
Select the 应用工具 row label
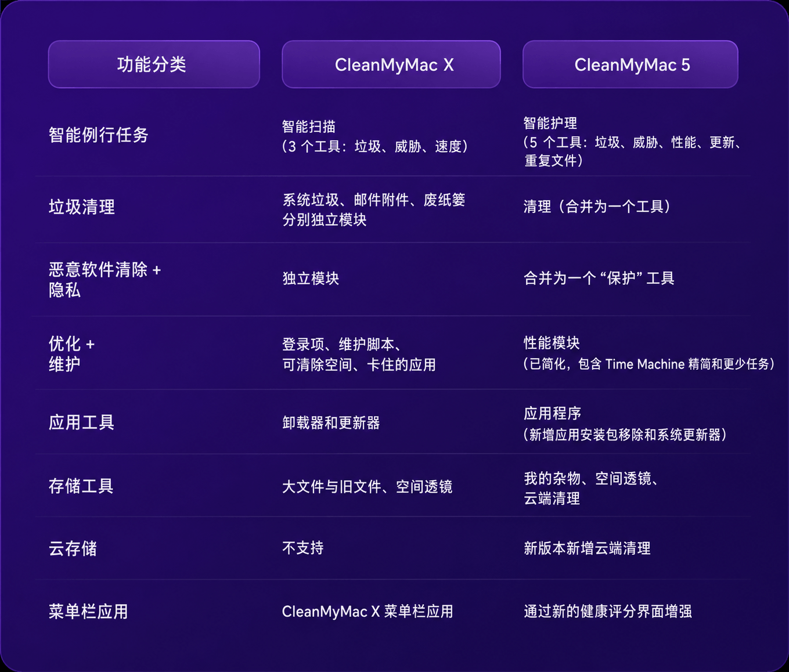pos(81,422)
